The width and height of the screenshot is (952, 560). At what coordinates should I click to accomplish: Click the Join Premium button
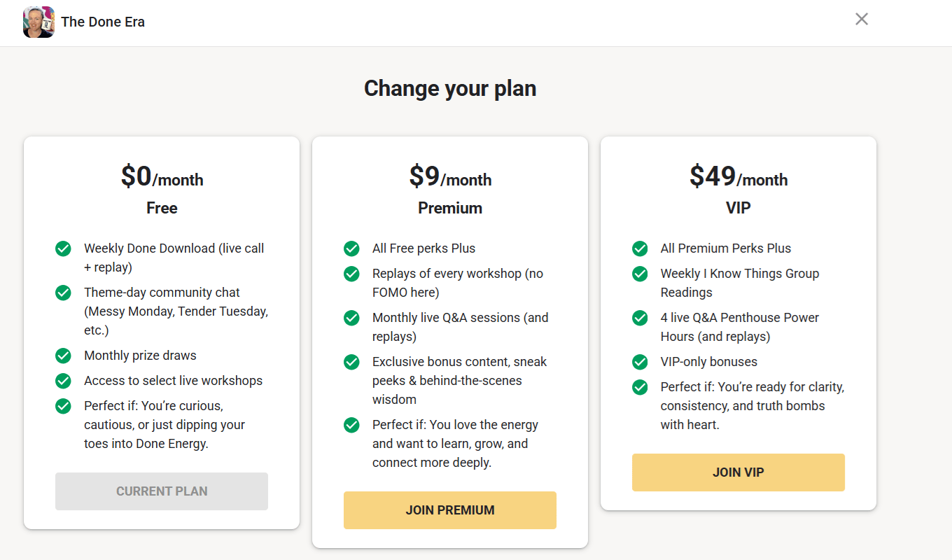(449, 510)
